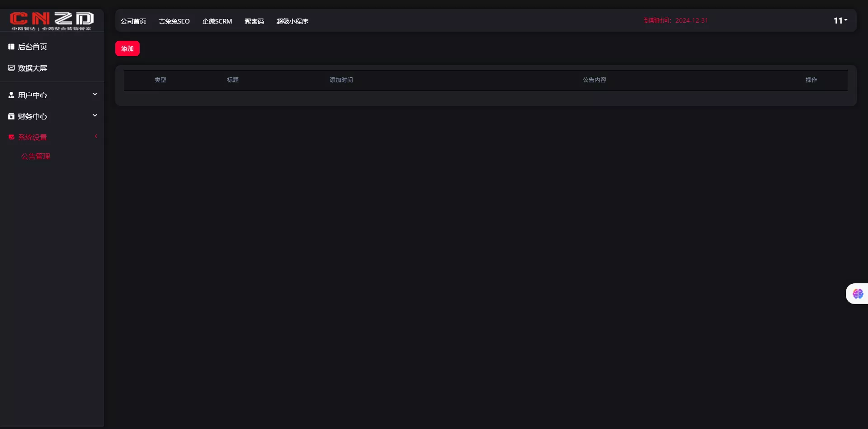Open 吉兔兔SEO from the top menu

[174, 21]
